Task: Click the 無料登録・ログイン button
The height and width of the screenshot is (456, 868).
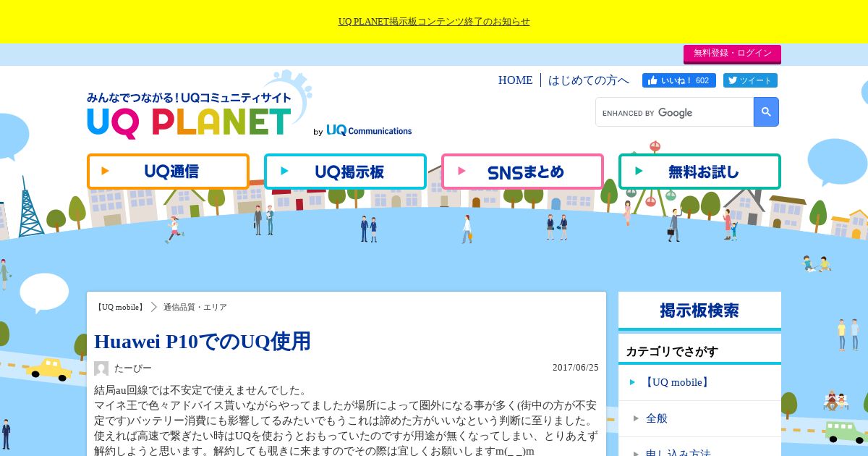Action: [732, 54]
